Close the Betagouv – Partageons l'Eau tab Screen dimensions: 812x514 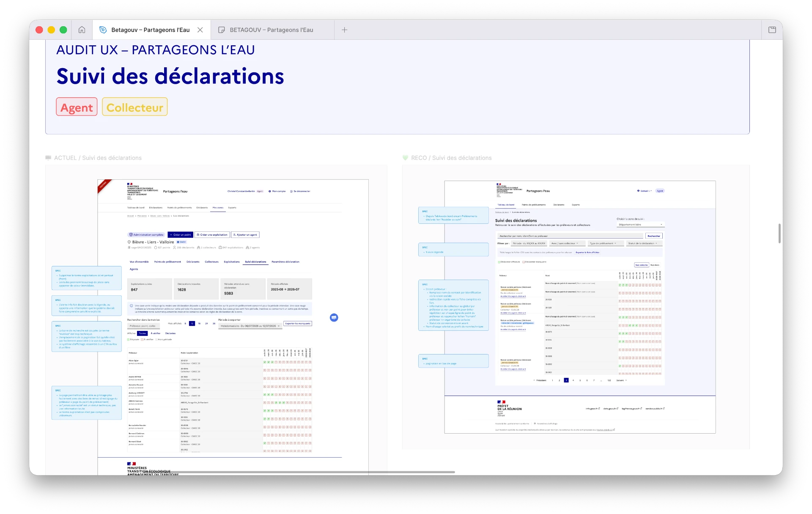(200, 30)
